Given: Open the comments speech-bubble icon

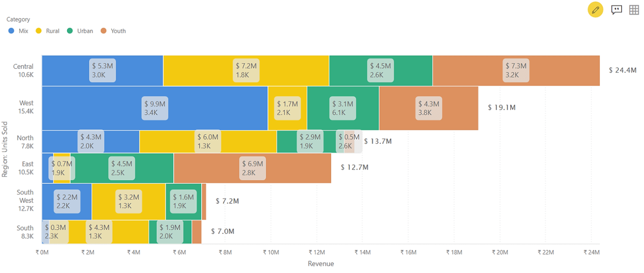Looking at the screenshot, I should (x=616, y=10).
